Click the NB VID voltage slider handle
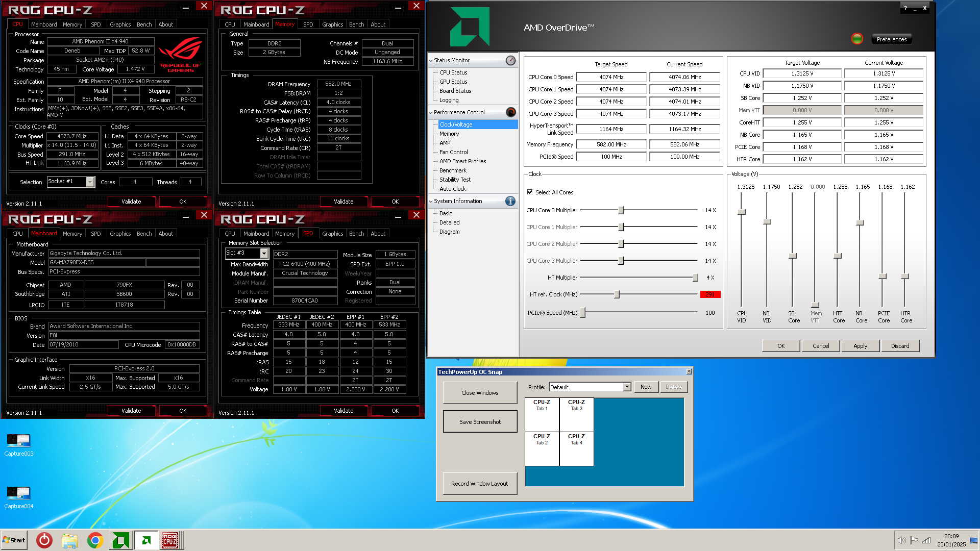 (x=767, y=221)
